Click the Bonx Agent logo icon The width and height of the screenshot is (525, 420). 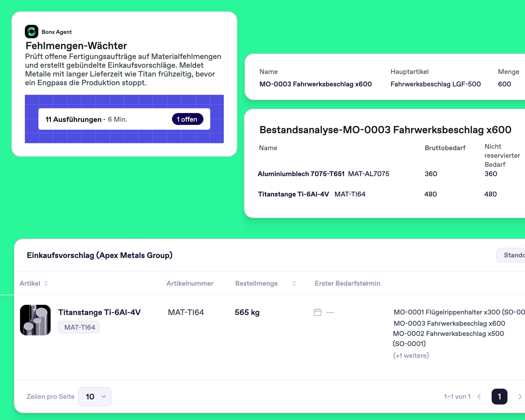[32, 32]
